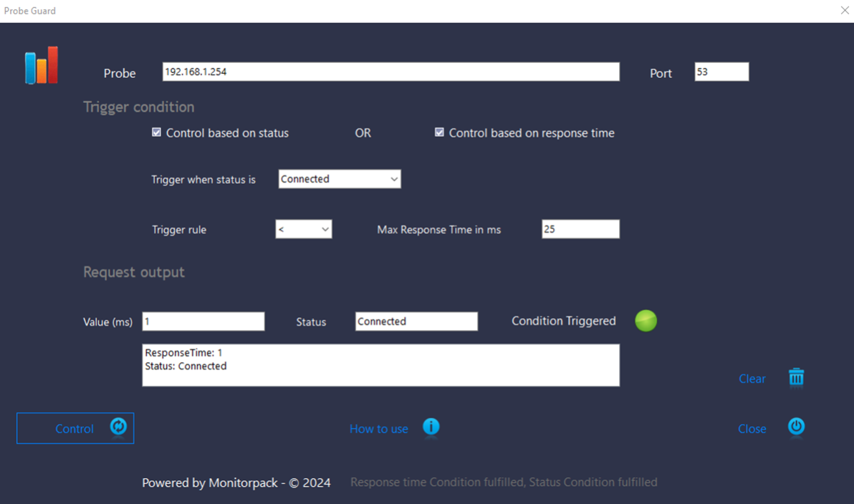The height and width of the screenshot is (504, 854).
Task: Click the Clear link text
Action: point(752,379)
